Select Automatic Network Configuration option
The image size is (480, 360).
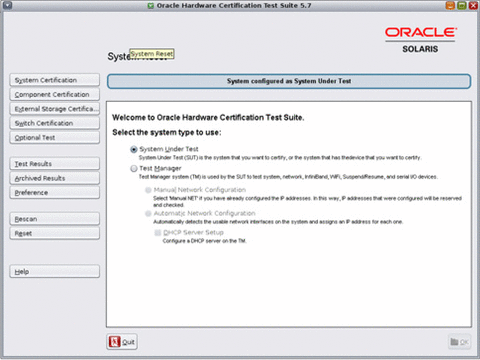coord(148,213)
